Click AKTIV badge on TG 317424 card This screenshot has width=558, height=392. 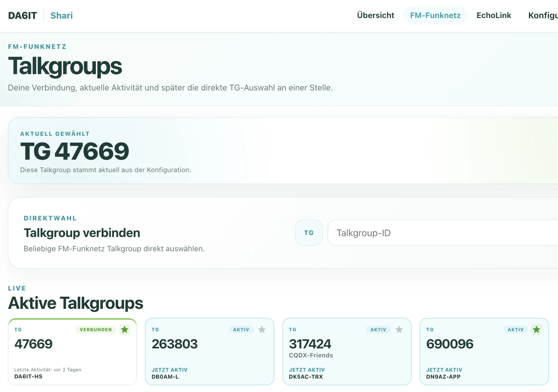[x=379, y=329]
